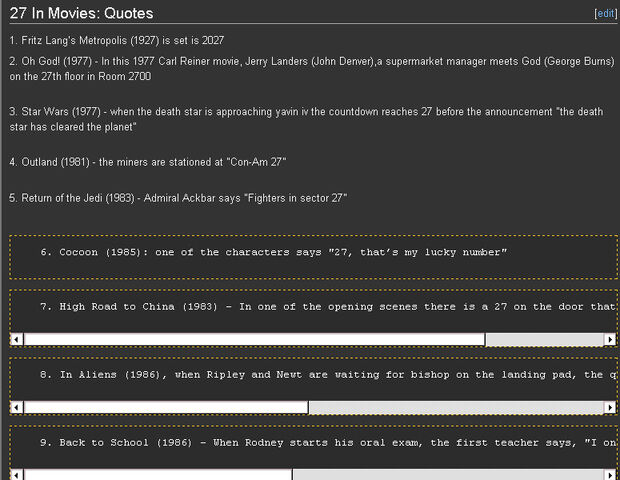This screenshot has width=620, height=480.
Task: Open the edit link for the Quotes section
Action: [x=605, y=13]
